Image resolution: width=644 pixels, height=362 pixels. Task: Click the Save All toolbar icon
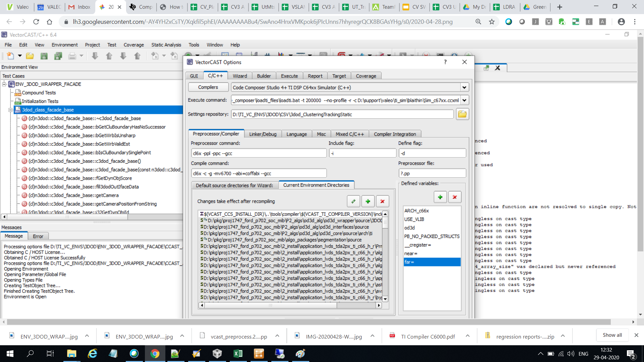tap(58, 56)
